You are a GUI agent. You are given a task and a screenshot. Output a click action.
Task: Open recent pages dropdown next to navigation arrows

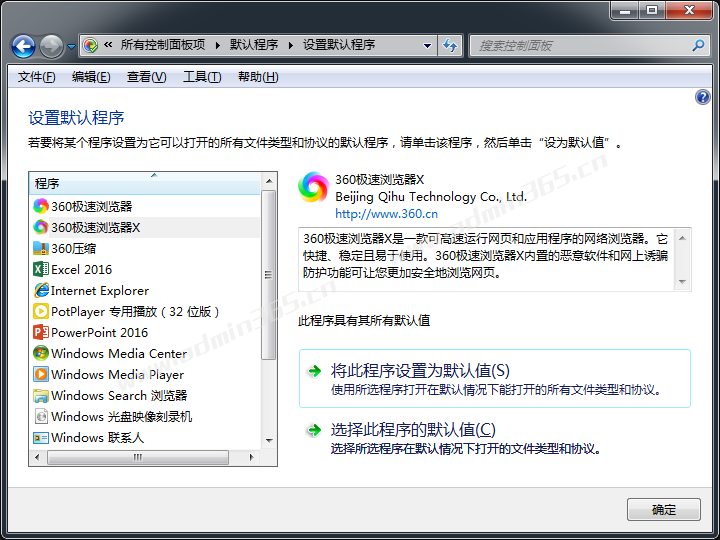(x=71, y=46)
